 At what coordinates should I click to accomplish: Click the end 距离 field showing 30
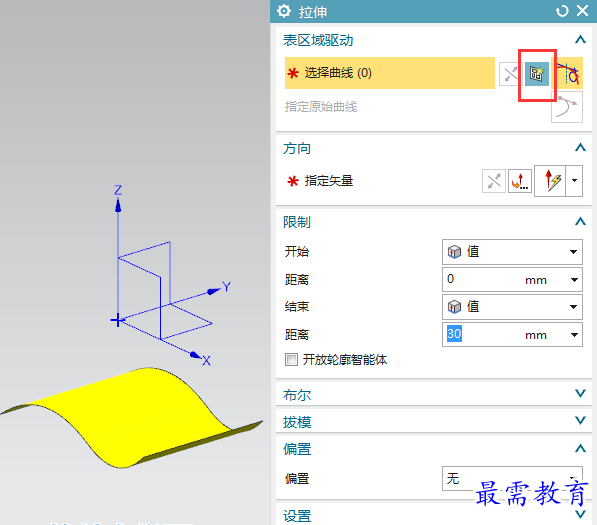(512, 334)
